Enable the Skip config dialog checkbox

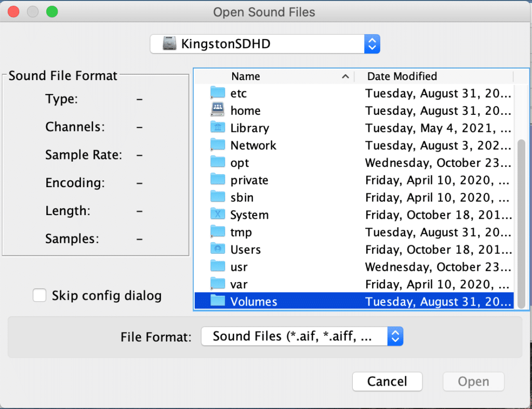[x=39, y=296]
